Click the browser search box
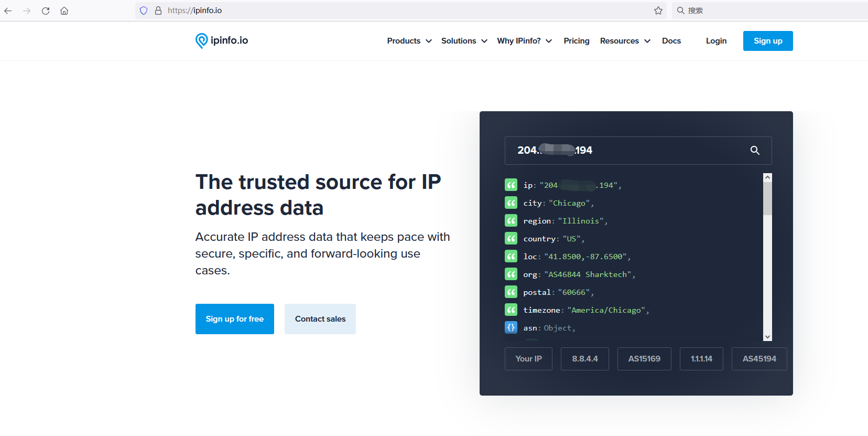This screenshot has width=868, height=436. [x=771, y=10]
